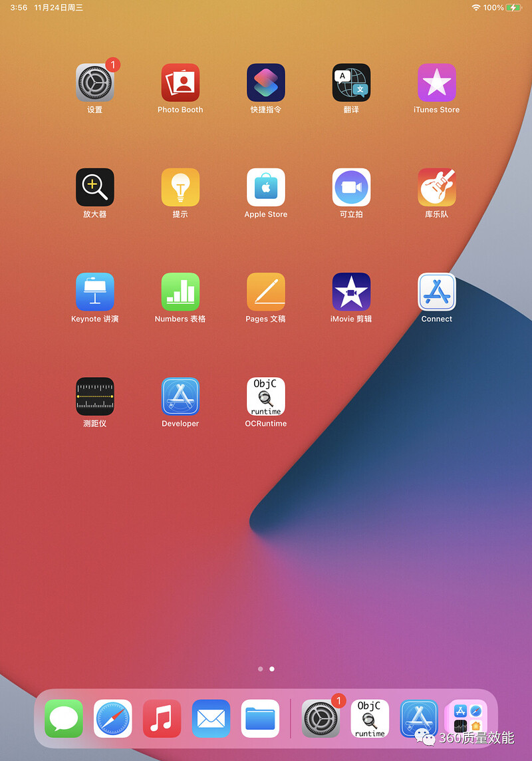Image resolution: width=532 pixels, height=761 pixels.
Task: Open Developer app from dock recents
Action: pos(419,718)
